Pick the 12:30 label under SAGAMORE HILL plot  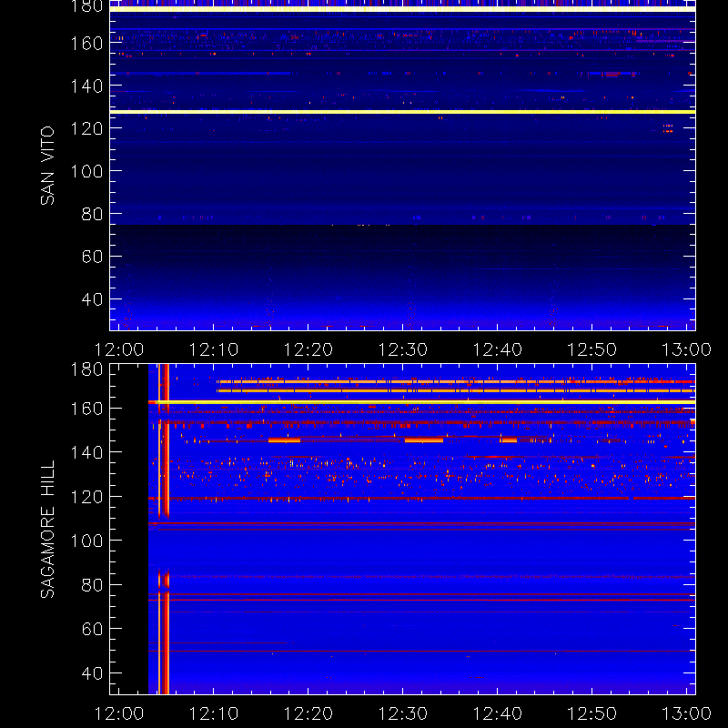403,713
